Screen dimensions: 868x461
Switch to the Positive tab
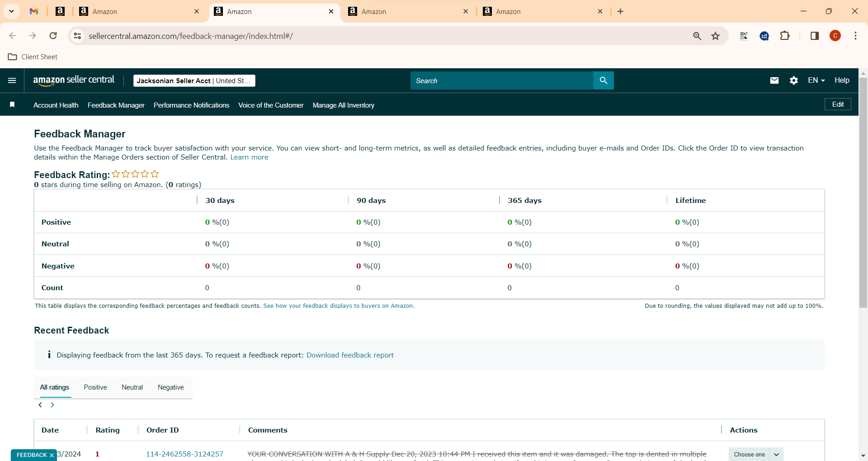pyautogui.click(x=95, y=387)
